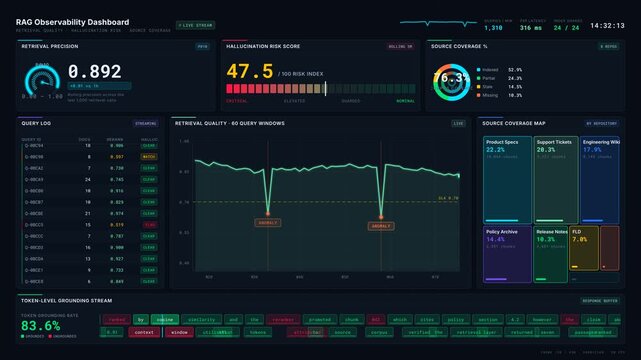
Task: Click the rerank value 0.900
Action: tap(117, 248)
